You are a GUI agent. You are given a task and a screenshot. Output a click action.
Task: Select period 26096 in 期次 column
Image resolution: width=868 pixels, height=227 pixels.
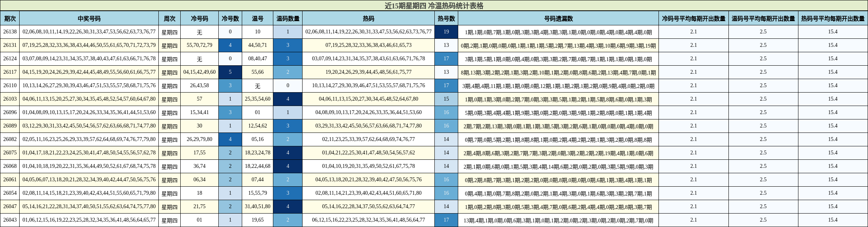pyautogui.click(x=10, y=113)
